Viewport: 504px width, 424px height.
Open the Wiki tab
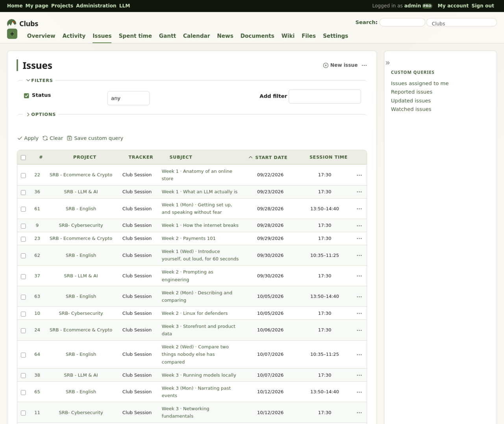click(x=288, y=36)
